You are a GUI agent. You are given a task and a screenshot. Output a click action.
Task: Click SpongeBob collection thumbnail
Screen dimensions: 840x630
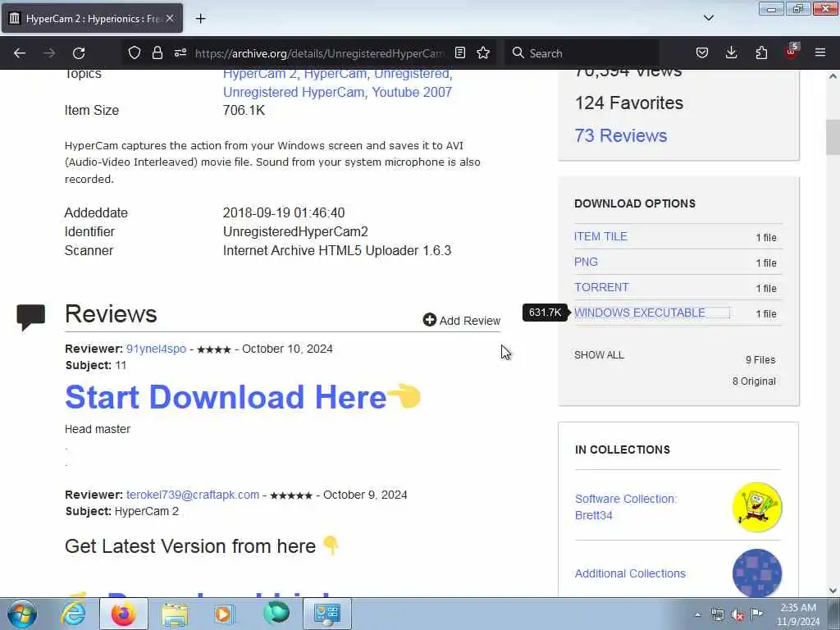click(x=757, y=507)
